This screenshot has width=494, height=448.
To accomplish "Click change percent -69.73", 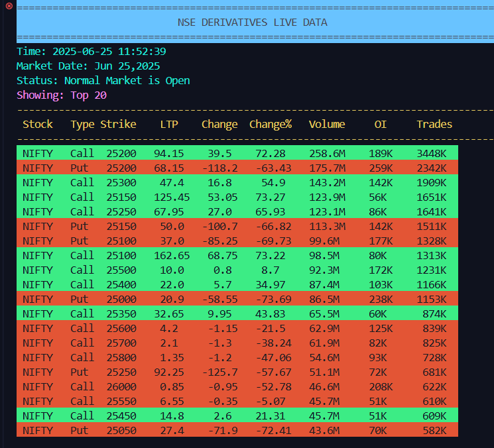I will tap(273, 241).
